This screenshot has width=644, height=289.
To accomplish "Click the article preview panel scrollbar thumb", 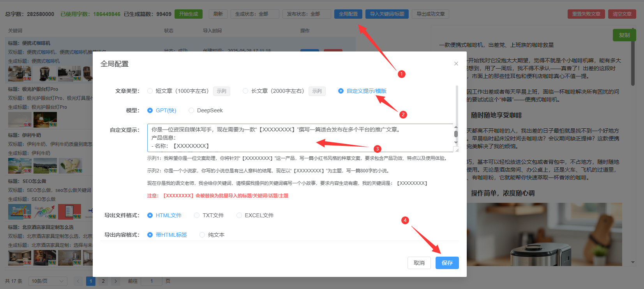I will [633, 59].
